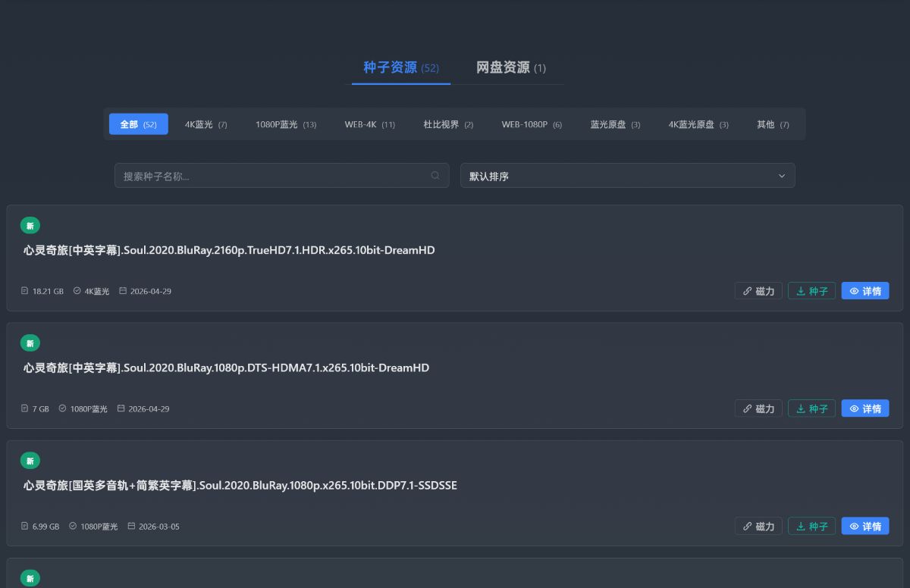Click the 搜索种子名称 search field
910x588 pixels.
coord(273,176)
